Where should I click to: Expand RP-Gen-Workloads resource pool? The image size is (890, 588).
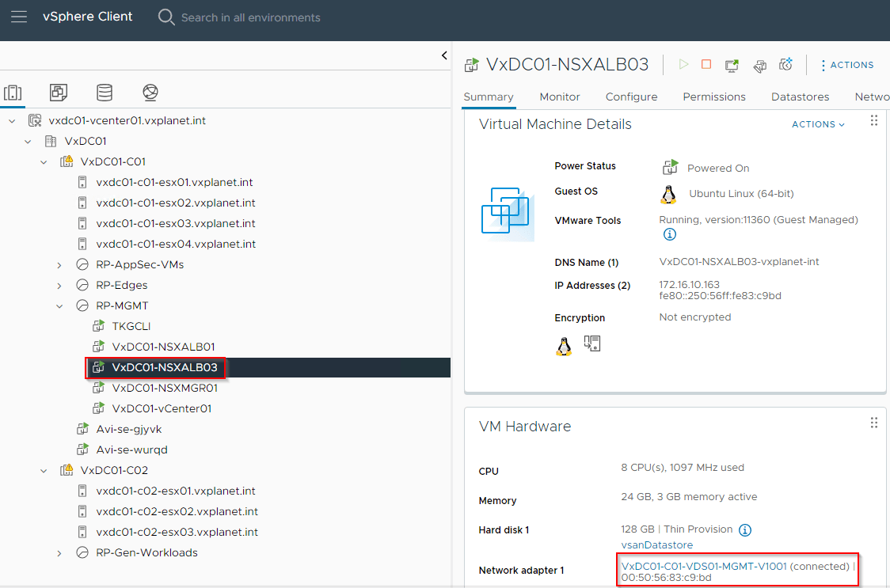pos(59,553)
